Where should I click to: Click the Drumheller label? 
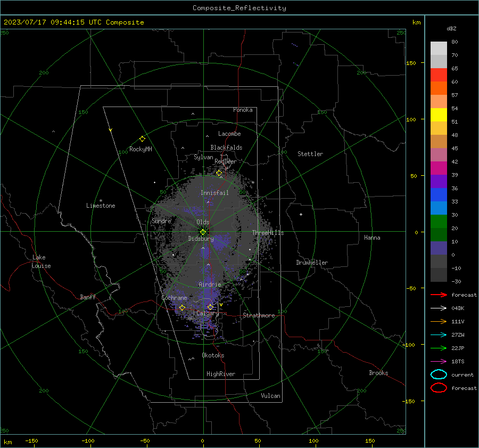click(312, 263)
